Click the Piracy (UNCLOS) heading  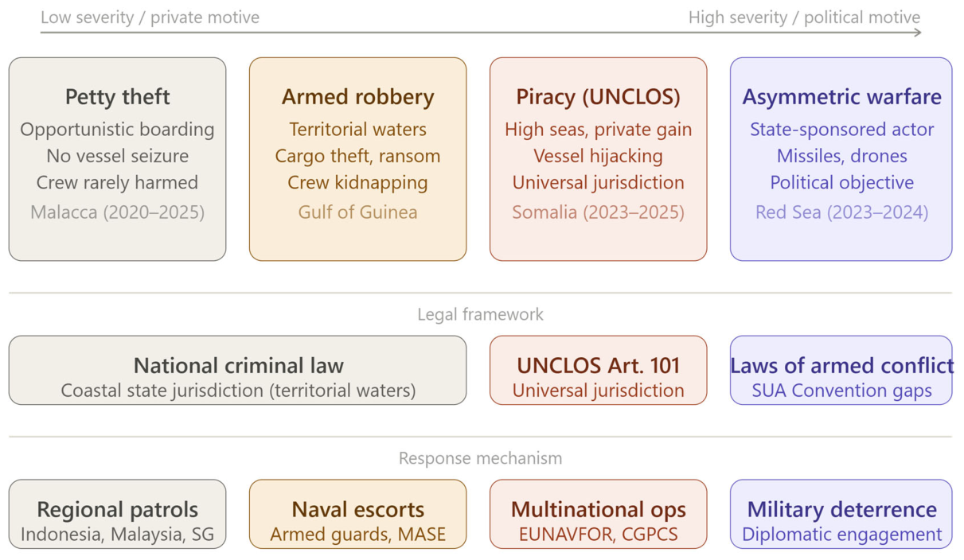pyautogui.click(x=598, y=97)
